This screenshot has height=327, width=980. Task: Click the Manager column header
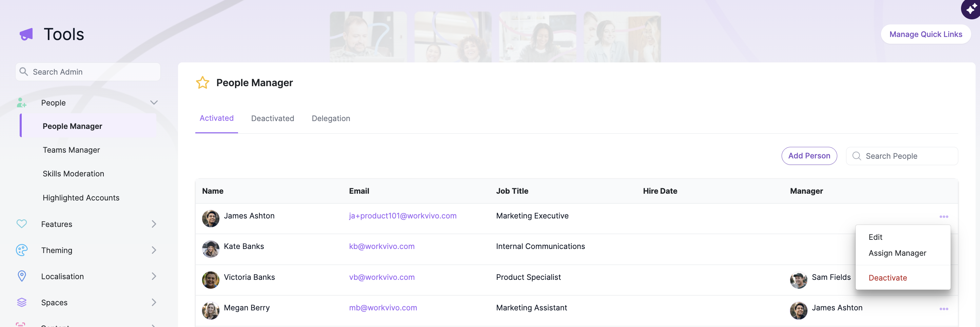(806, 191)
